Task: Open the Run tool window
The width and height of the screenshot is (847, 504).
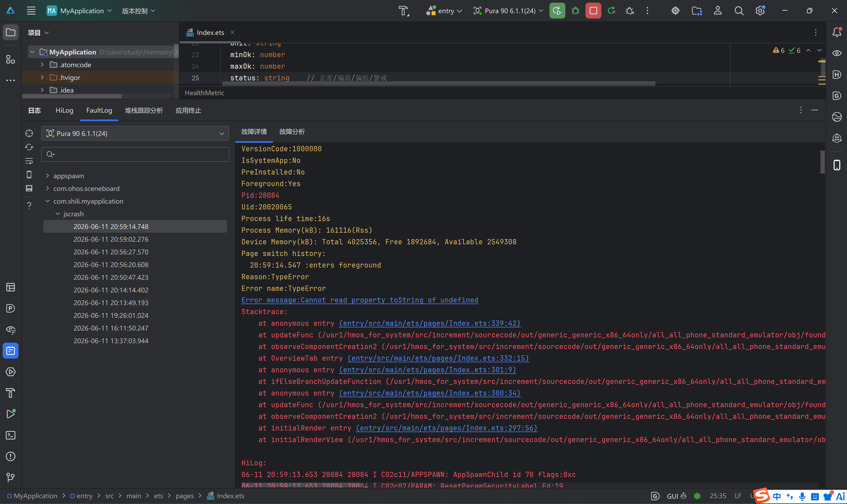Action: (x=11, y=414)
